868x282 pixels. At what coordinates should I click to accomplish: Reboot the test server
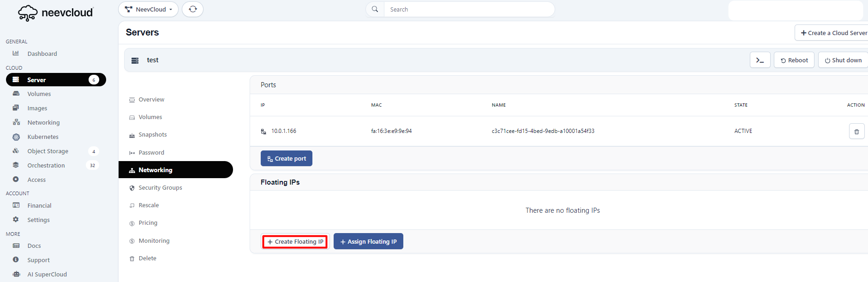794,60
